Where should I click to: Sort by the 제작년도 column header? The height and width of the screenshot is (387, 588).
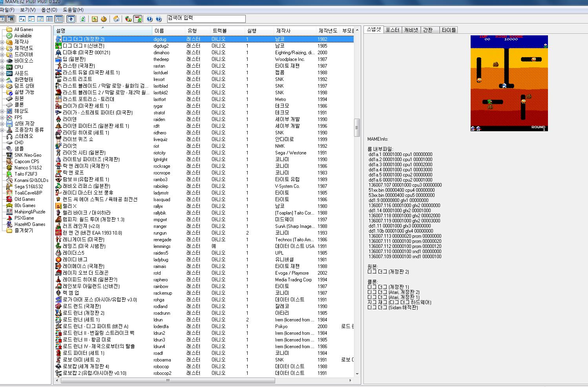tap(328, 31)
